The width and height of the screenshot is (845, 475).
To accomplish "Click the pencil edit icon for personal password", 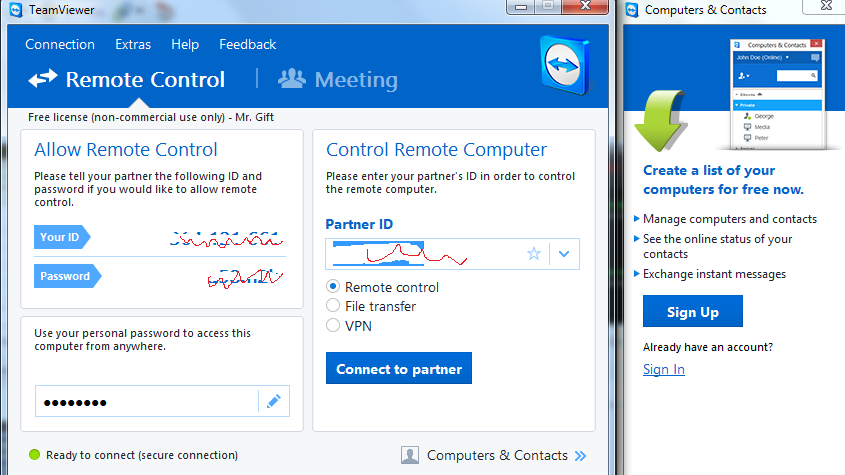I will [x=274, y=401].
